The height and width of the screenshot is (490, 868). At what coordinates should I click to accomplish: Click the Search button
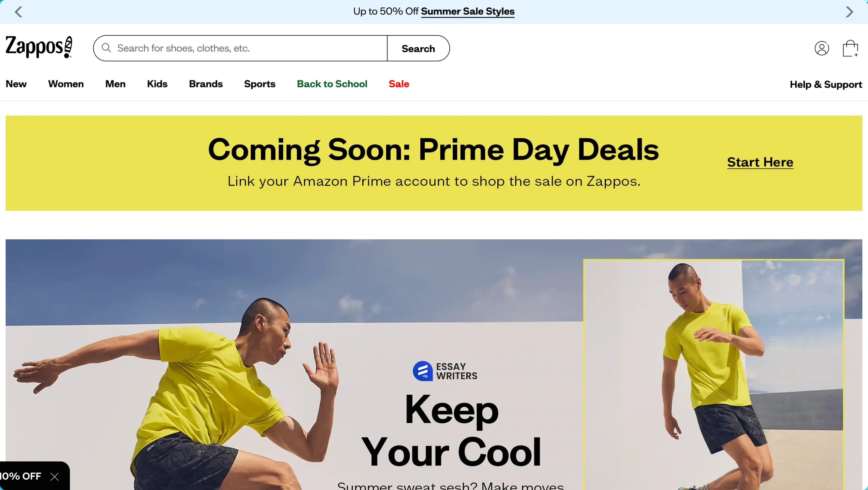418,48
